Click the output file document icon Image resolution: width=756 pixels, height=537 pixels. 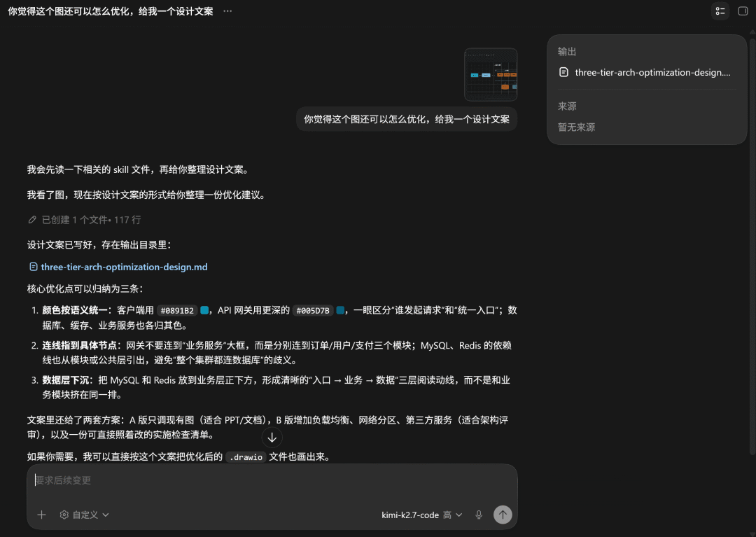point(563,72)
